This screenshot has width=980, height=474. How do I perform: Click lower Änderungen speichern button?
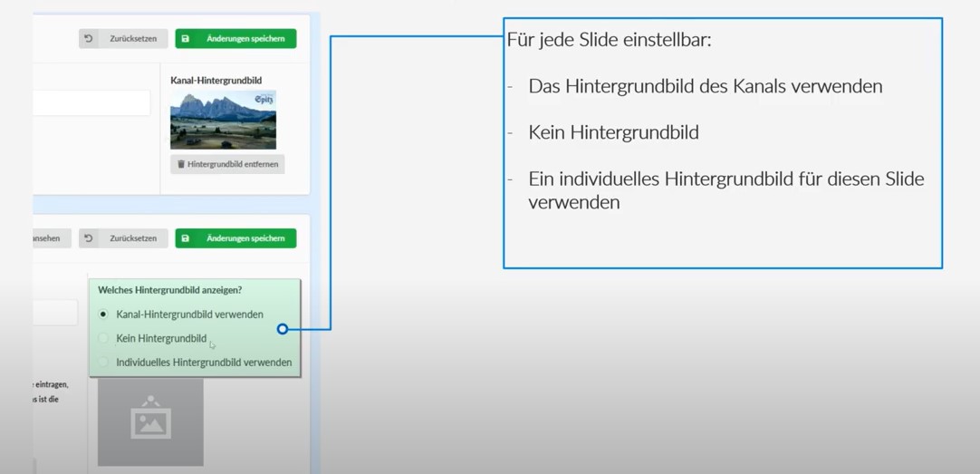pos(235,238)
